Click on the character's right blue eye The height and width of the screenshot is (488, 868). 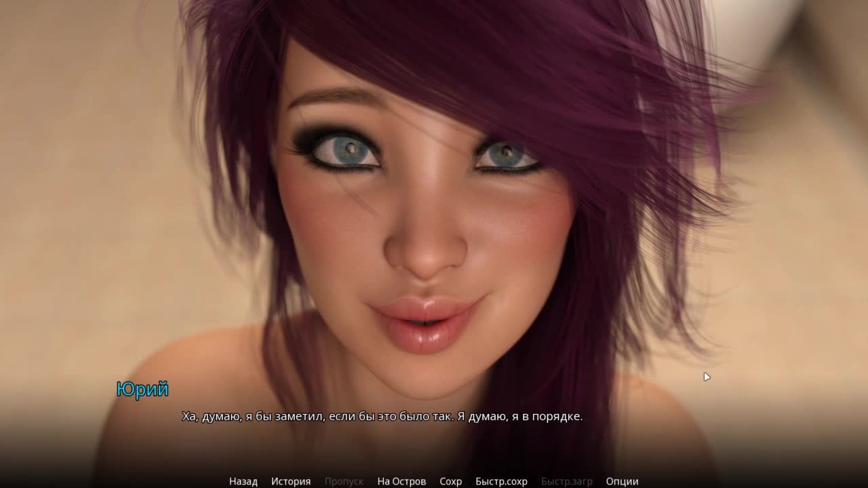click(506, 155)
